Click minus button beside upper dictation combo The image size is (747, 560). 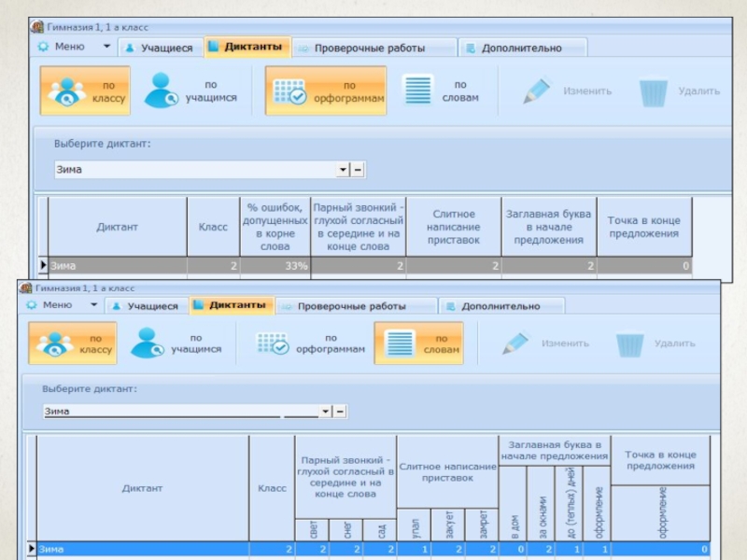(358, 170)
